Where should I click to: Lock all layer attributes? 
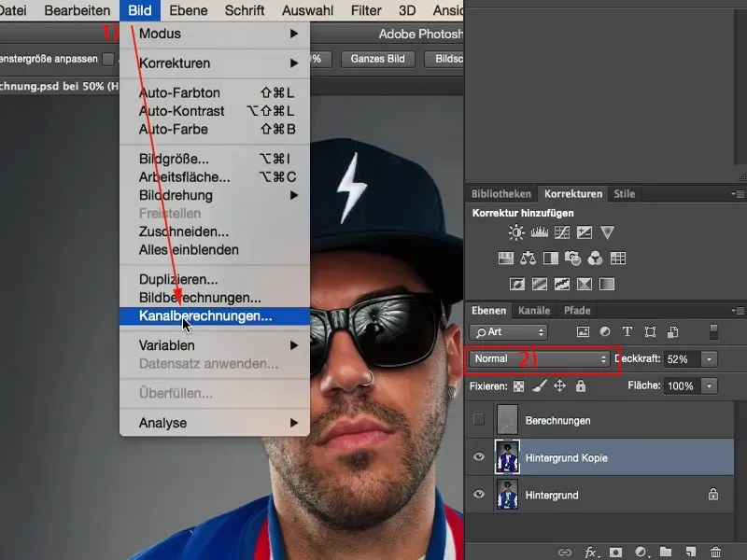click(x=580, y=385)
